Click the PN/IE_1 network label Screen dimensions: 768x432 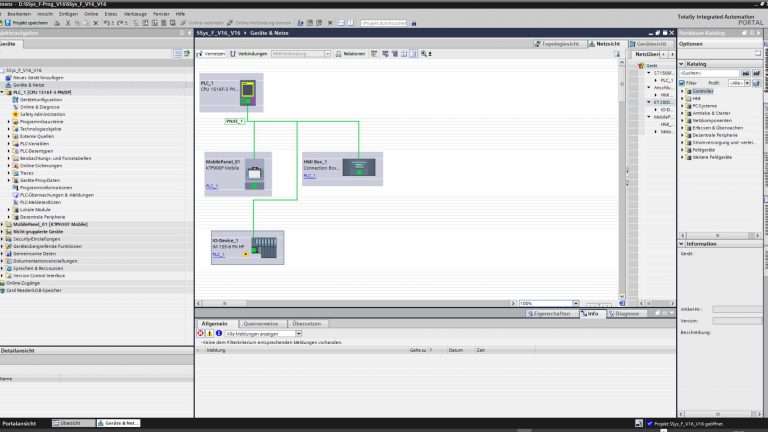point(235,121)
